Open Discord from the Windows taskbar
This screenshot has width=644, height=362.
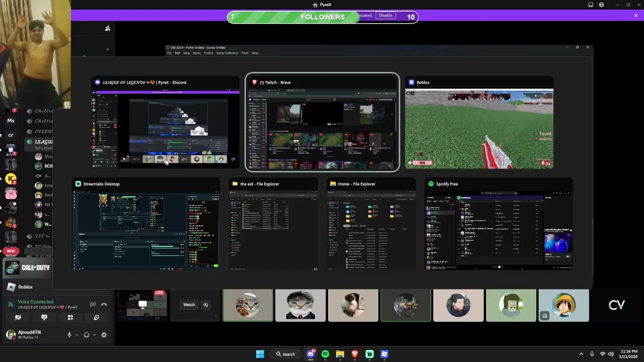click(311, 354)
